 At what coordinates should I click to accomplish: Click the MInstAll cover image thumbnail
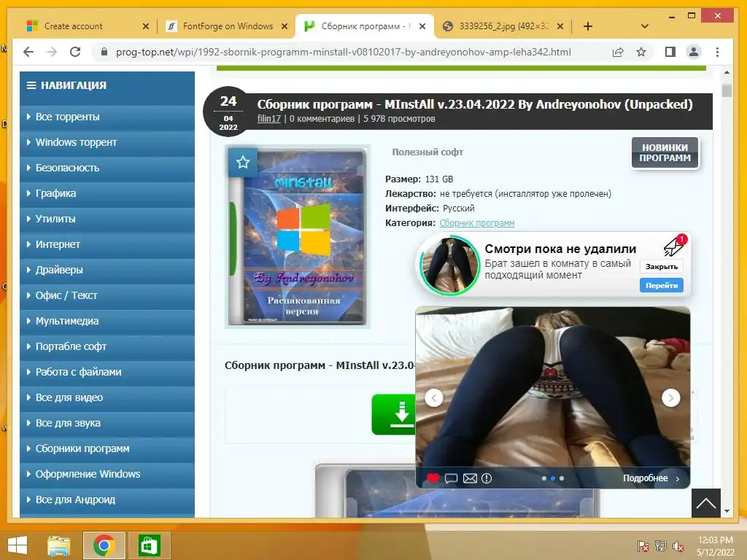298,237
